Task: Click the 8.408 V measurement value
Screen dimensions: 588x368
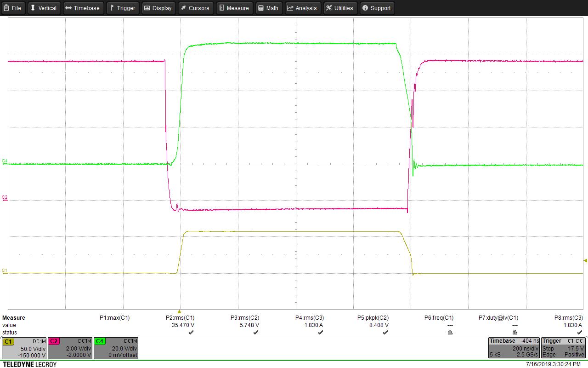Action: click(379, 325)
